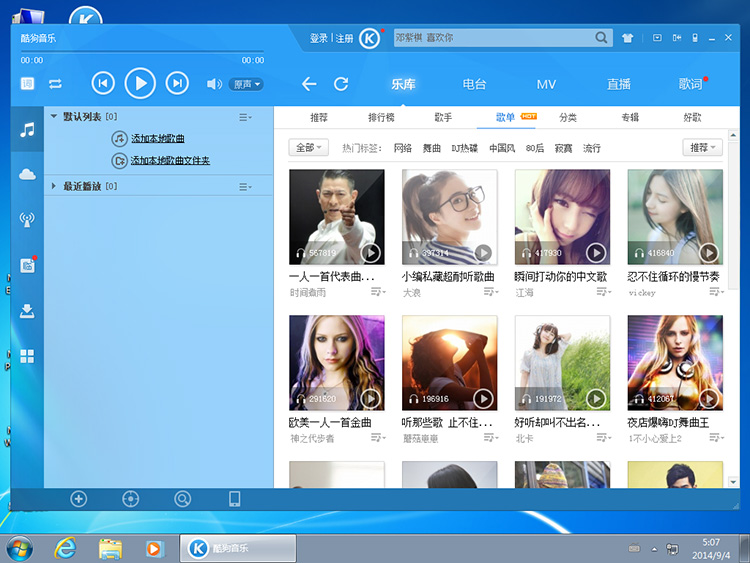Click the 添加本地歌曲 link
This screenshot has height=563, width=750.
(158, 139)
